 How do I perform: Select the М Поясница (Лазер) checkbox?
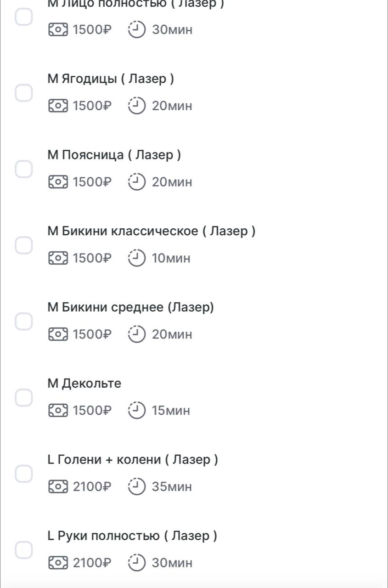(24, 169)
